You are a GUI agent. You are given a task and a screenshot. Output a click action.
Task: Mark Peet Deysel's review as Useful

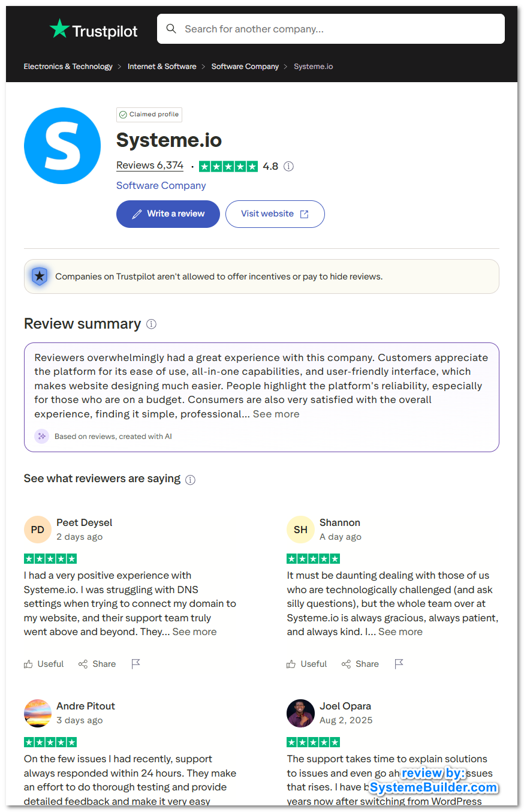pos(43,664)
